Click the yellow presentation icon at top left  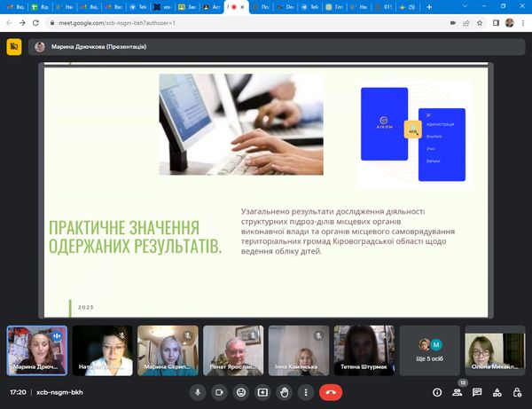[14, 48]
